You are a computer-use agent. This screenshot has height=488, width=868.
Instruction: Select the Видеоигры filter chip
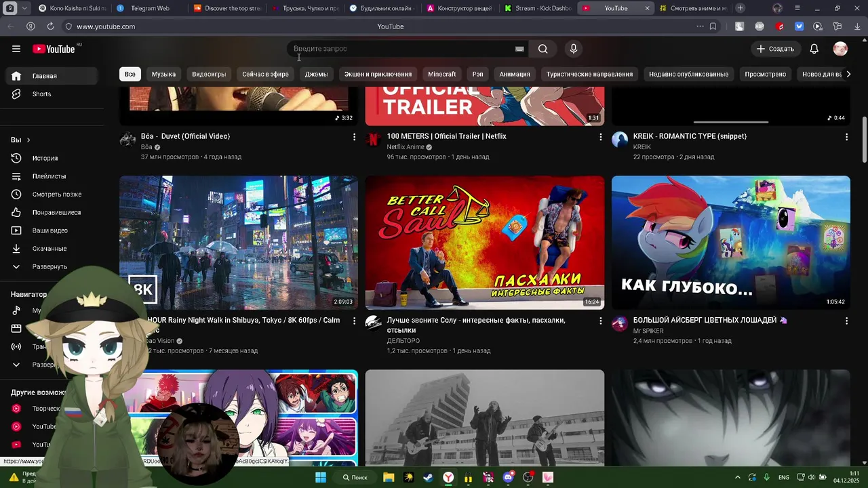[x=209, y=74]
